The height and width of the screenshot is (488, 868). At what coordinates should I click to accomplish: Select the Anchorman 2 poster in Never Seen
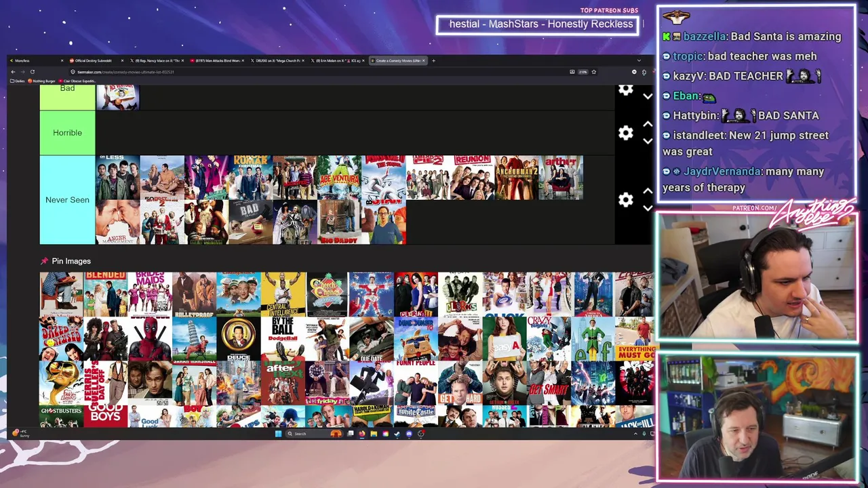coord(516,178)
